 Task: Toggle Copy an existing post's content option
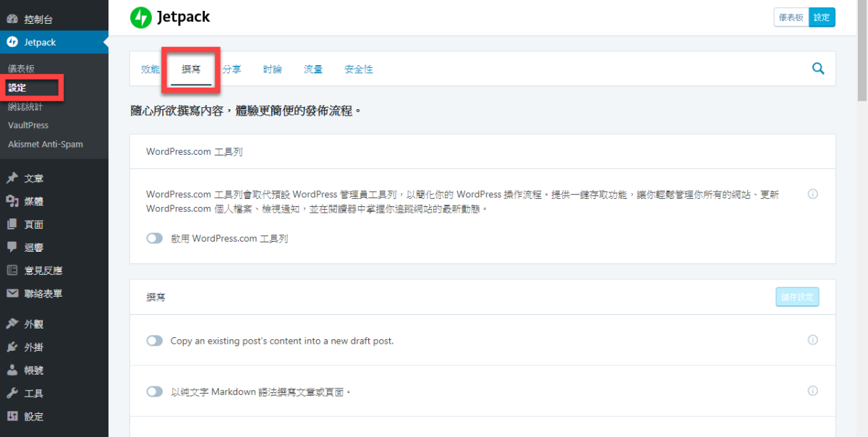(155, 341)
